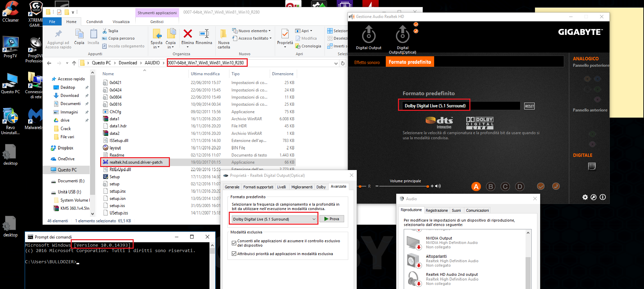This screenshot has height=289, width=644.
Task: Click Modifica in Apri group
Action: coord(306,38)
